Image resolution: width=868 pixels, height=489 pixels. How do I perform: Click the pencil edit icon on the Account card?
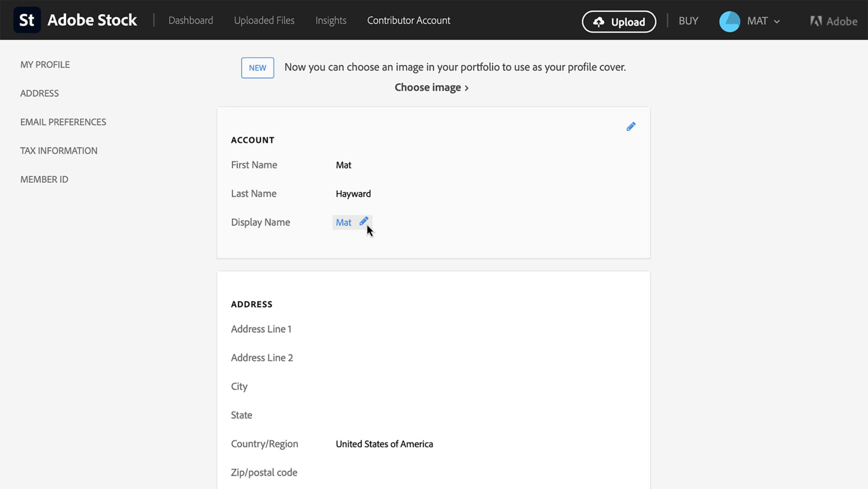click(x=631, y=126)
